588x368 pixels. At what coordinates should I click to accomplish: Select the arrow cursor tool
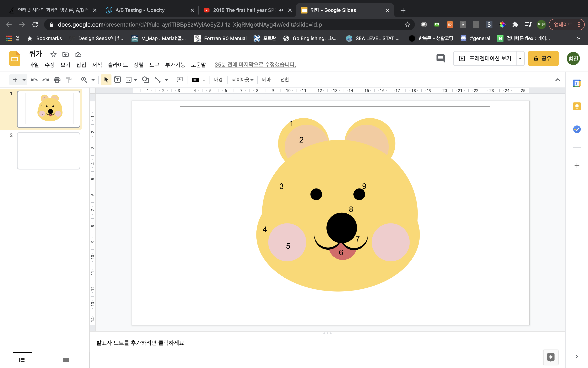pos(106,80)
